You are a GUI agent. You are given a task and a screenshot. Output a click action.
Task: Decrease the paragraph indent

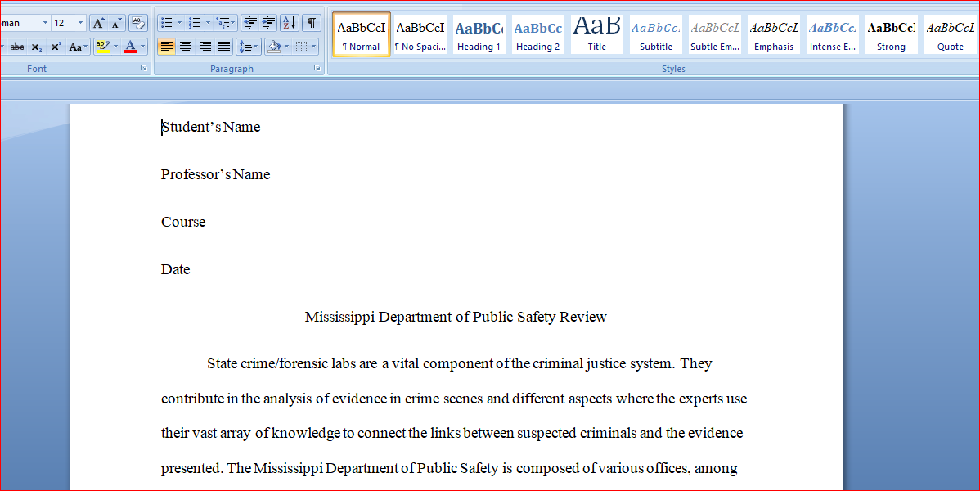[250, 23]
